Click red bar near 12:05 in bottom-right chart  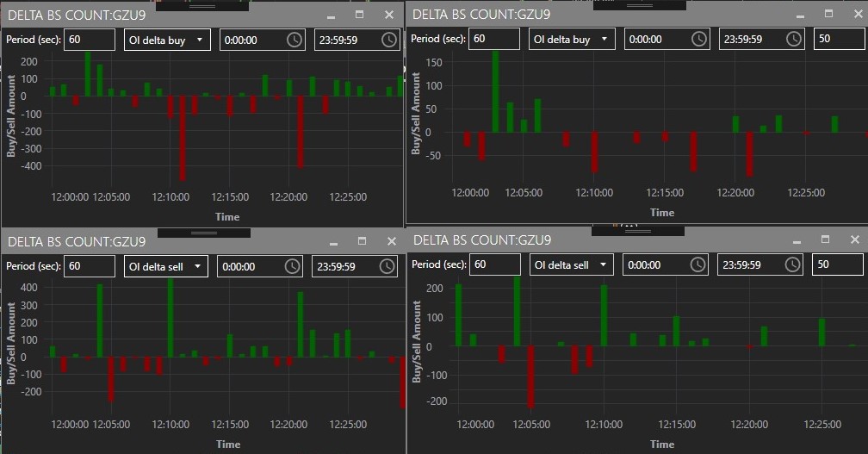(530, 377)
